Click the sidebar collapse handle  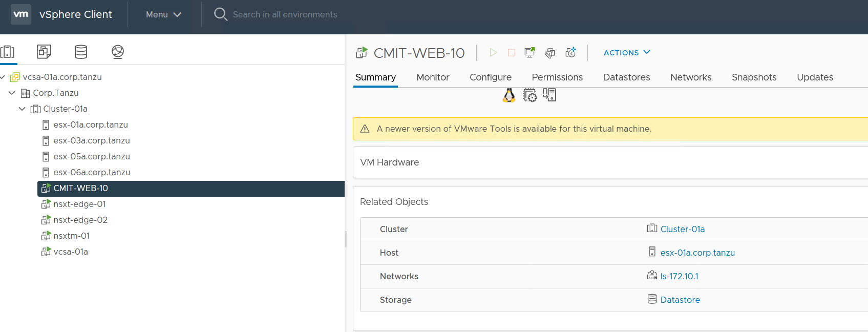(346, 239)
